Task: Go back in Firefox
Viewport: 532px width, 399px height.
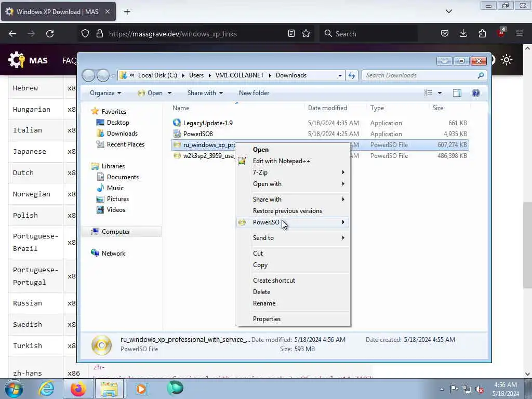Action: [12, 34]
